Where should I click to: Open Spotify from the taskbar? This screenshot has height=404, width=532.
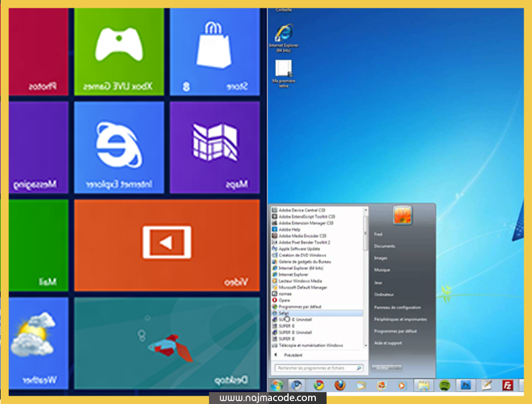pyautogui.click(x=445, y=386)
